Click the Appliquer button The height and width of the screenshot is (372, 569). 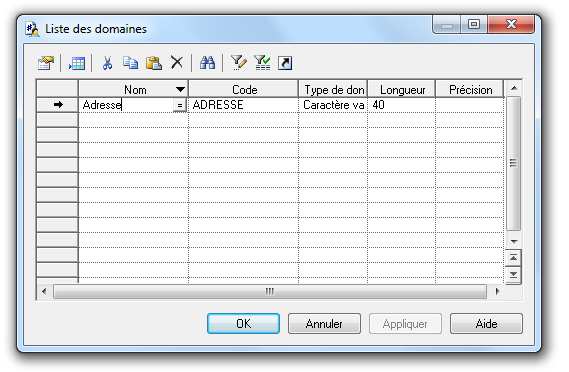(x=405, y=323)
